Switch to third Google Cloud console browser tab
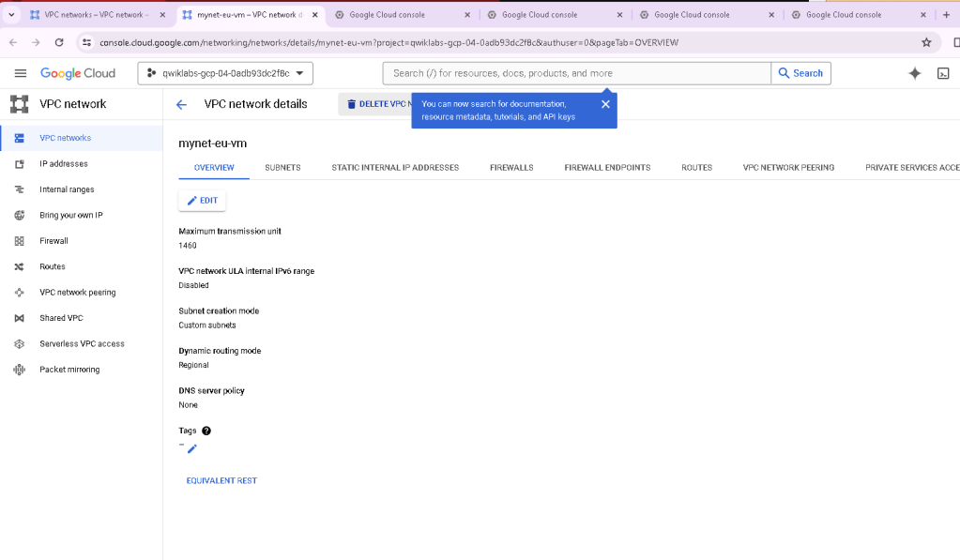 692,15
